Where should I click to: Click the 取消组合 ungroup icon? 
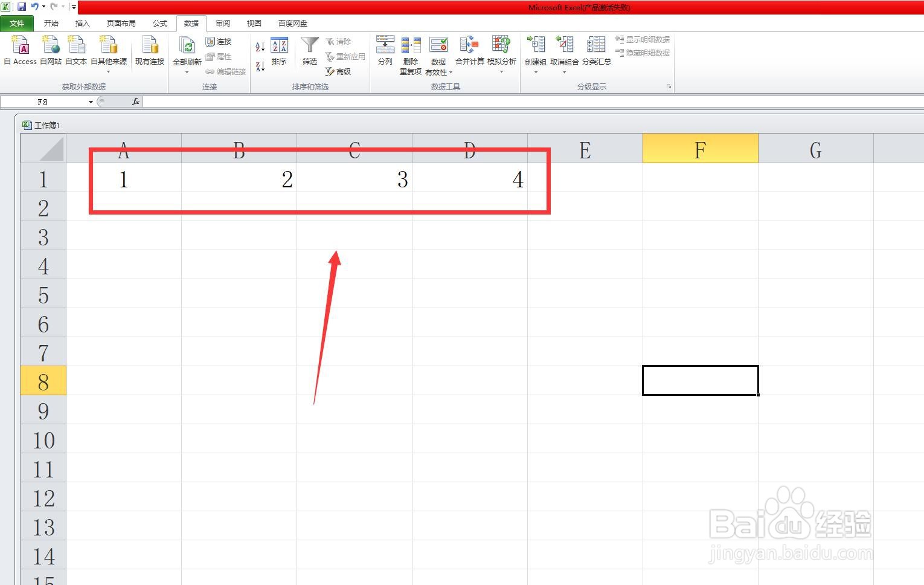(565, 45)
